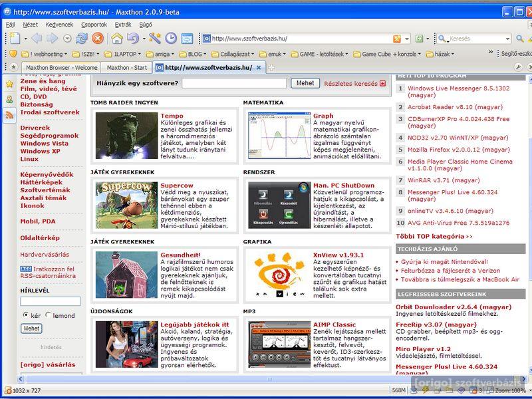Expand 'Részletes keresés' plus icon
532x399 pixels.
coord(383,84)
